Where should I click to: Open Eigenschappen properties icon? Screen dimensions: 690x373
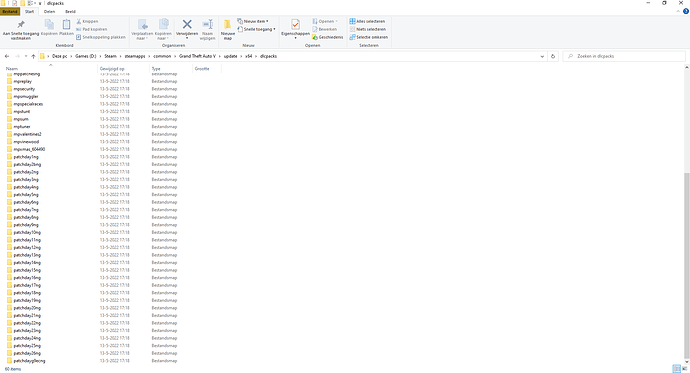coord(295,25)
